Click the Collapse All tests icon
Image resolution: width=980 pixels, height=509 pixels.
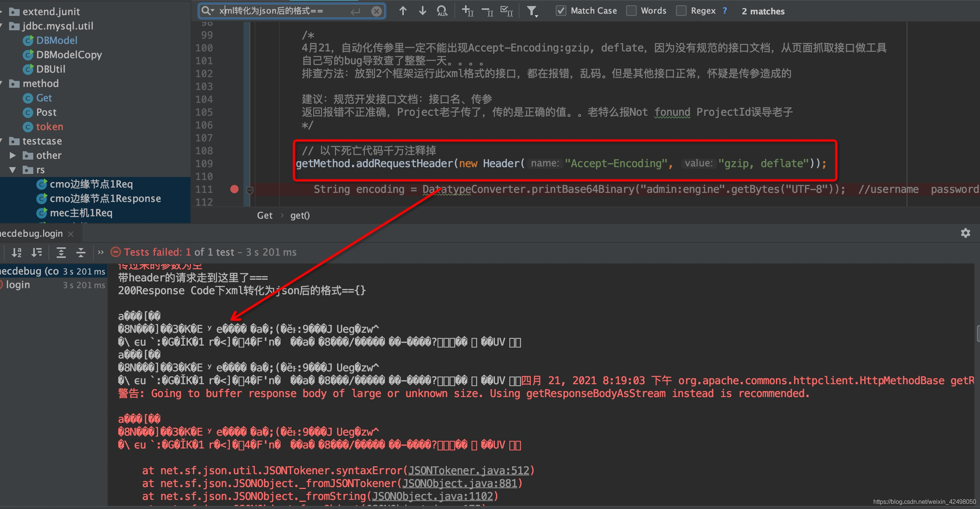81,252
